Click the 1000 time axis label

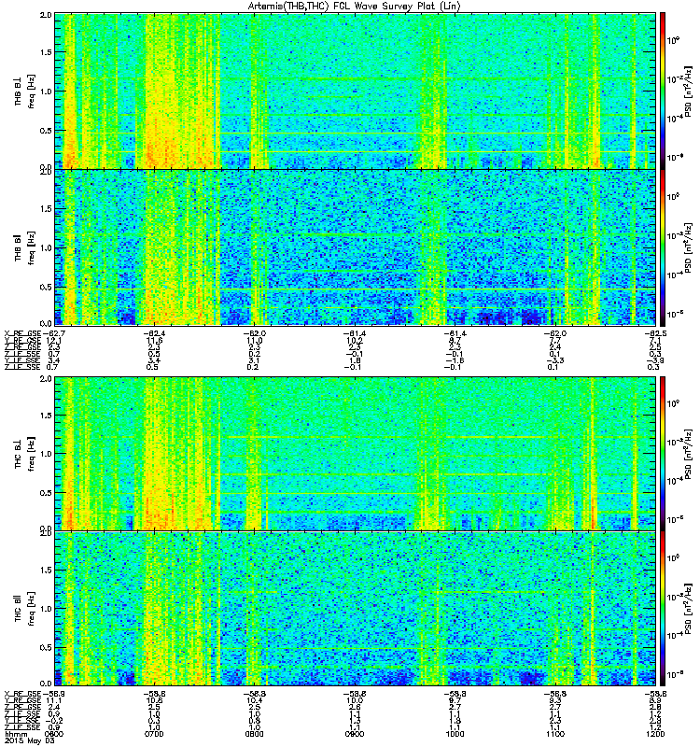tap(455, 734)
